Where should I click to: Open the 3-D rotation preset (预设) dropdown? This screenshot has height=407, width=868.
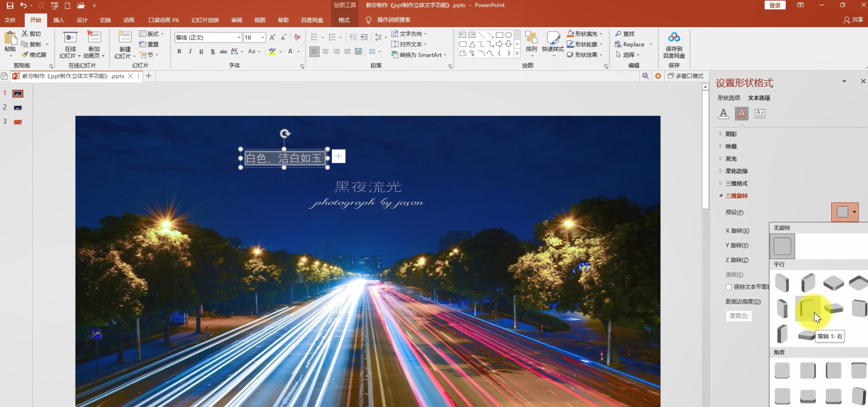pos(845,212)
